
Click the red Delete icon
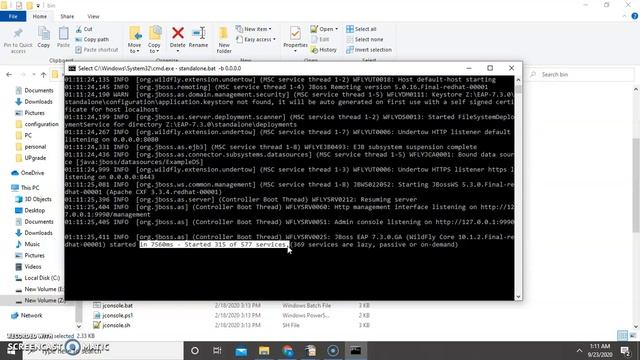click(x=178, y=33)
